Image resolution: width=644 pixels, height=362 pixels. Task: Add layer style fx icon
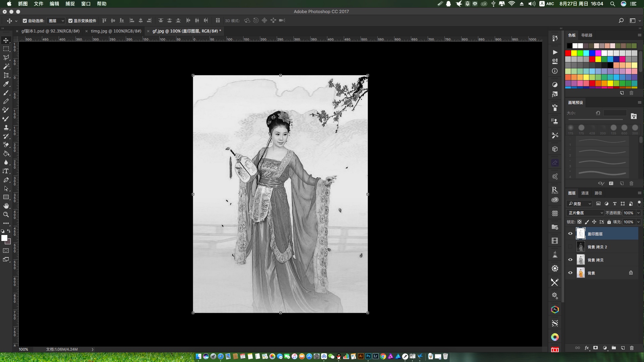click(587, 348)
